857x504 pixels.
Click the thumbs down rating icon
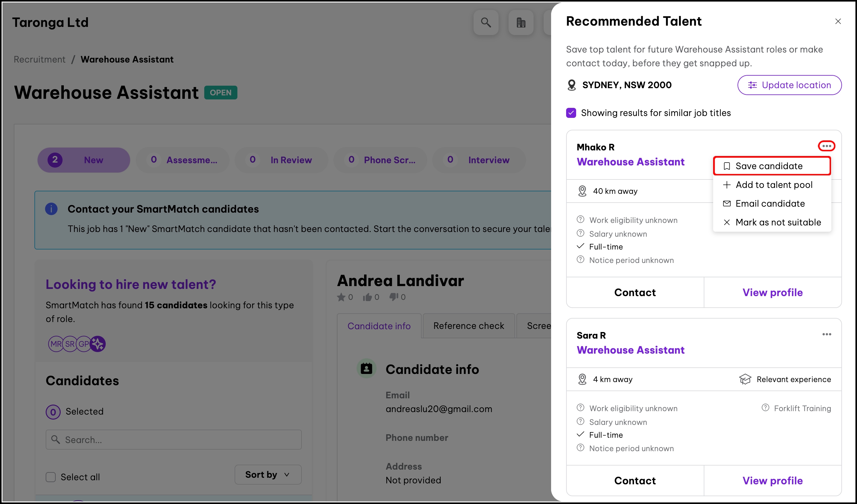tap(393, 297)
